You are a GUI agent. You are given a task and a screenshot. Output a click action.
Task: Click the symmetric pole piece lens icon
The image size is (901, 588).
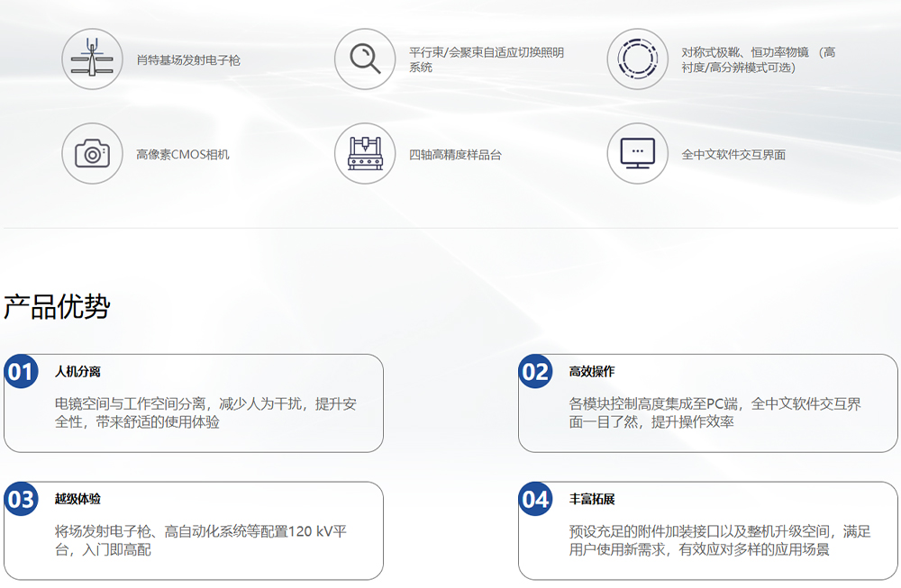click(637, 59)
